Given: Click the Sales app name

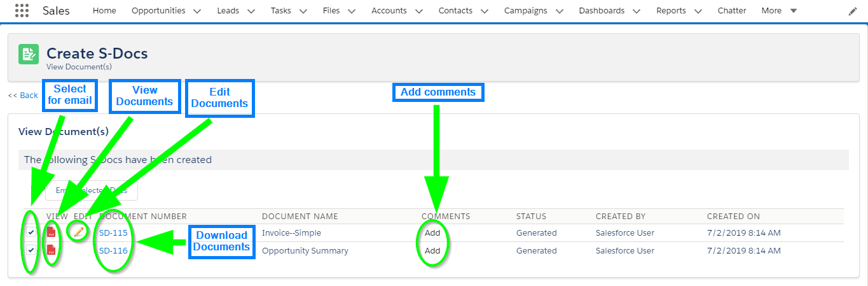Looking at the screenshot, I should 57,11.
